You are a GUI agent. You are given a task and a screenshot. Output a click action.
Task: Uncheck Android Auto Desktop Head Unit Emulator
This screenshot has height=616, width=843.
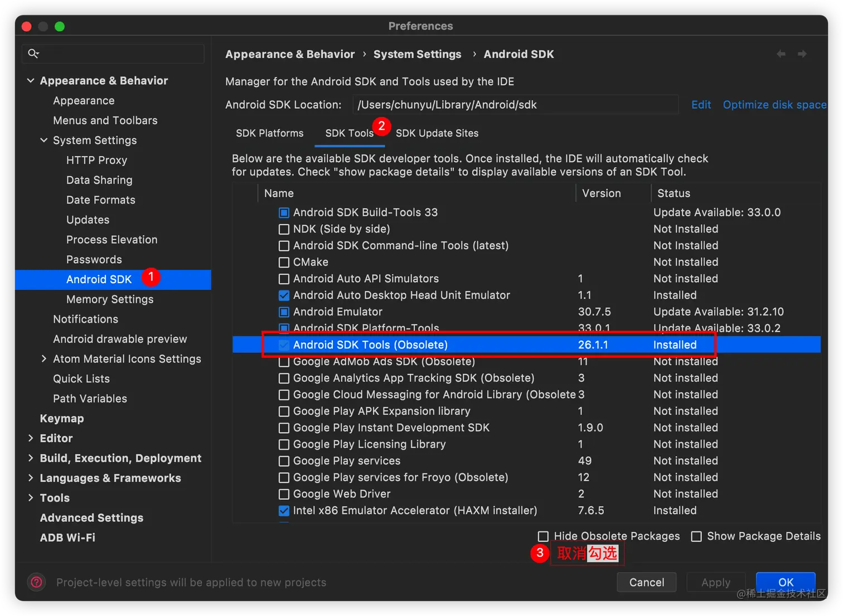pyautogui.click(x=284, y=295)
